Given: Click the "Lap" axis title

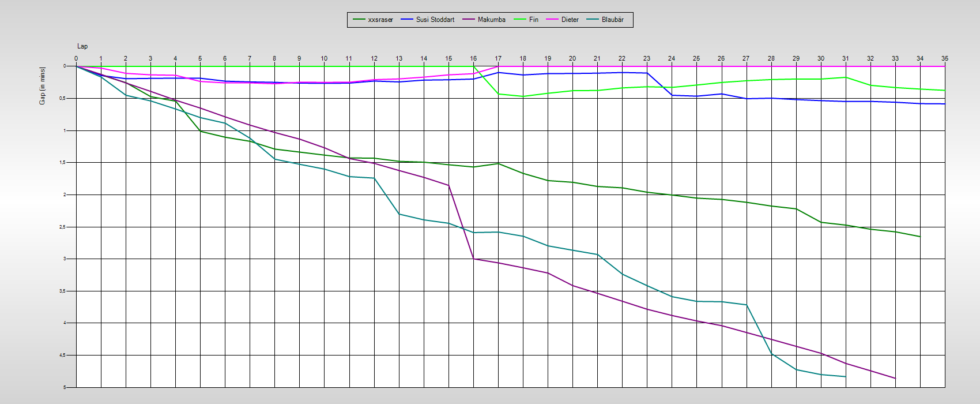Looking at the screenshot, I should [x=82, y=46].
